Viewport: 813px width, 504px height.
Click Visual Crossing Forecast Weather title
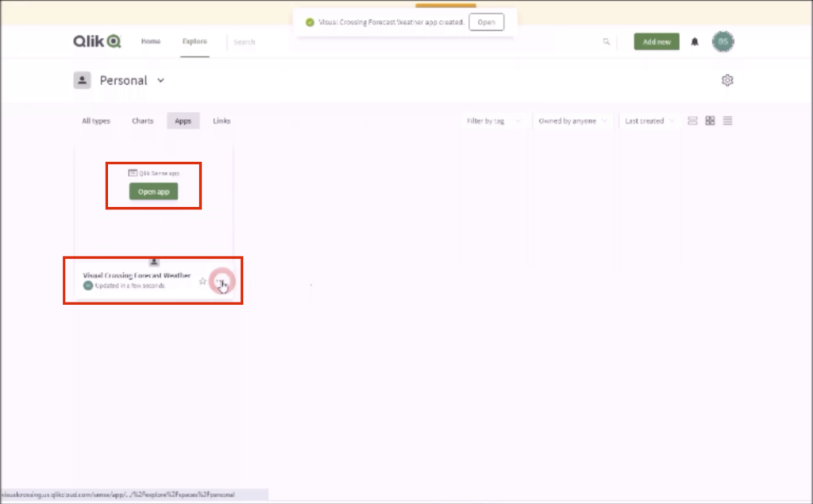pyautogui.click(x=137, y=275)
